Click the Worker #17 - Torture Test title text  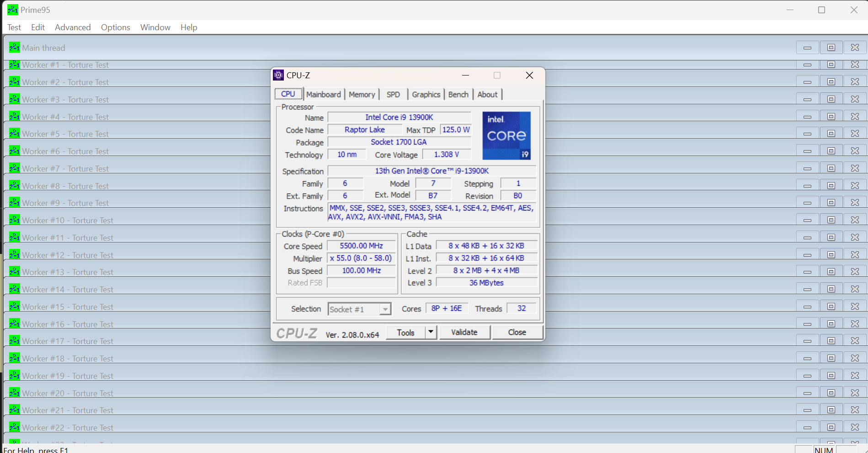pyautogui.click(x=68, y=341)
